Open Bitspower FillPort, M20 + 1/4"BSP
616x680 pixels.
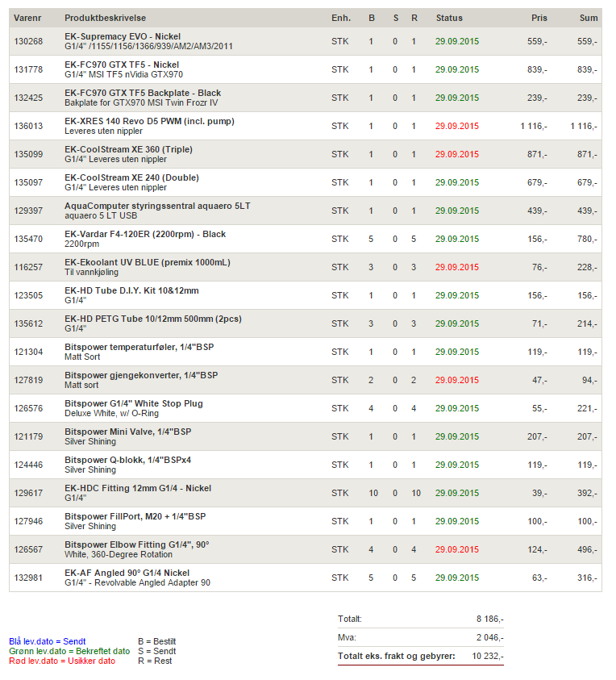point(135,516)
